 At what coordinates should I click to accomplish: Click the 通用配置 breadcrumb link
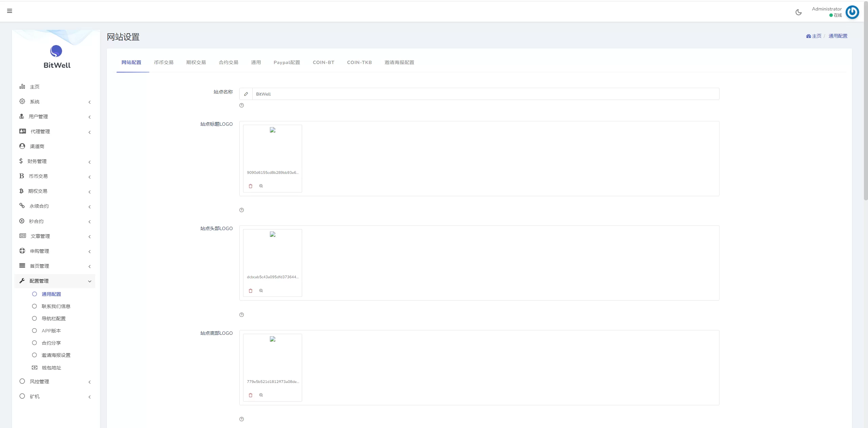tap(838, 36)
